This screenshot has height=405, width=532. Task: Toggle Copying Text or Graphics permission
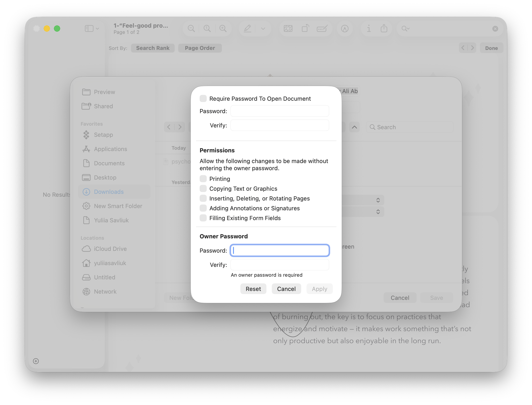(x=203, y=188)
